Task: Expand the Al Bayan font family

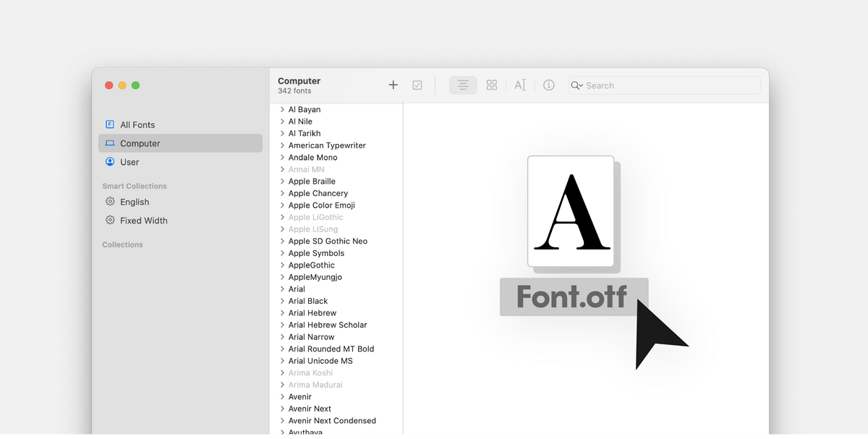Action: click(x=282, y=109)
